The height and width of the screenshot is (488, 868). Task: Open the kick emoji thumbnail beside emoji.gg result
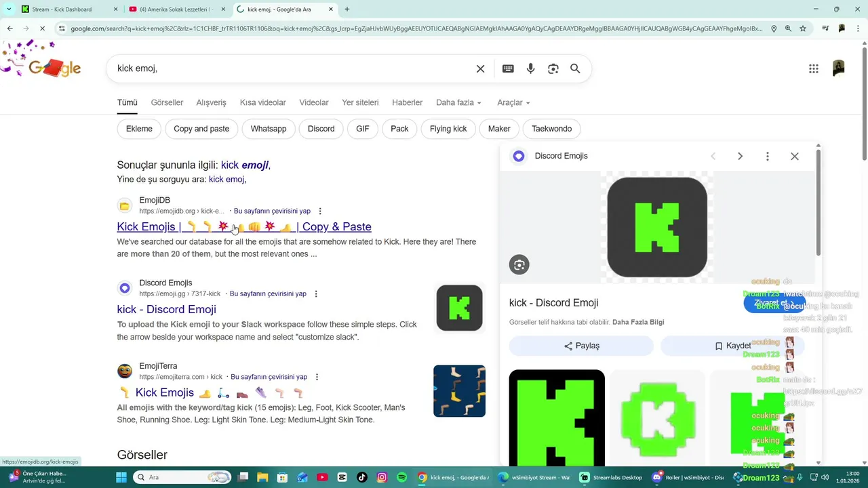(460, 308)
